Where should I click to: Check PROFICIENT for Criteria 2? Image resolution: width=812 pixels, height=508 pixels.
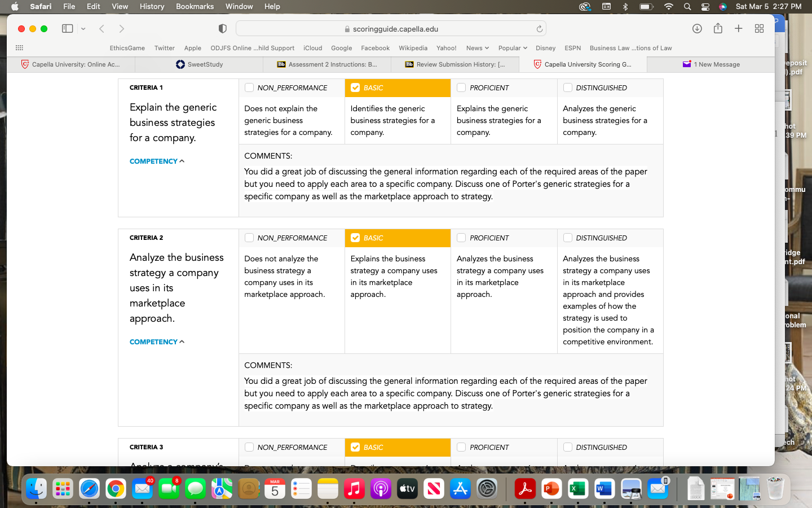point(461,238)
